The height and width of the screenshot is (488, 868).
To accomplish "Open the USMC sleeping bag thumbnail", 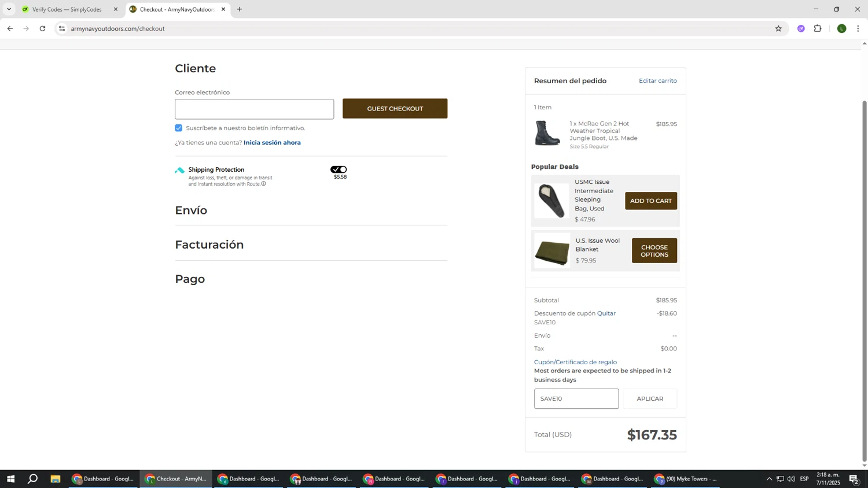I will [x=551, y=201].
